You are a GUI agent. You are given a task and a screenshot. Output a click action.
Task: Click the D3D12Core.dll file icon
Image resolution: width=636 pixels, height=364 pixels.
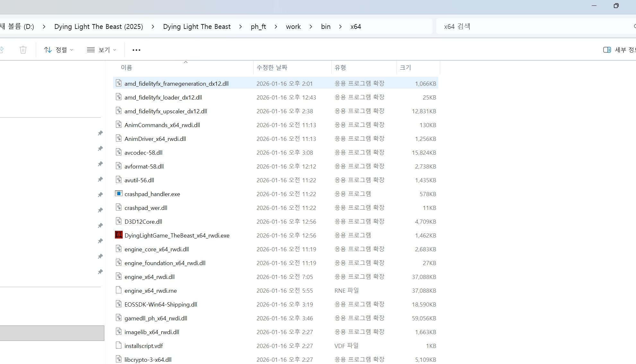pyautogui.click(x=119, y=221)
